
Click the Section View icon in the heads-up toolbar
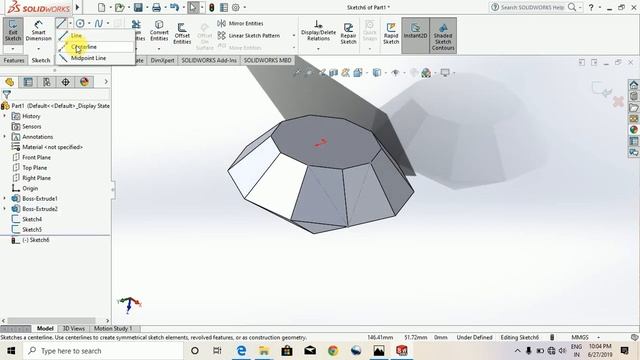(333, 73)
